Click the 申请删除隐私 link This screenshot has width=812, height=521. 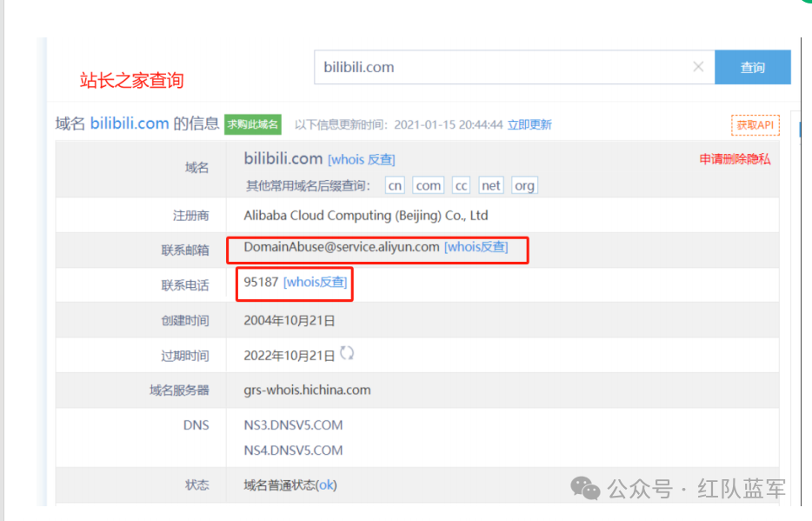click(x=735, y=159)
